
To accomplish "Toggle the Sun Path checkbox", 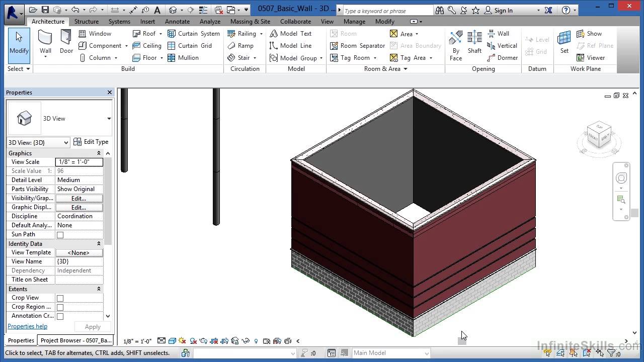I will tap(60, 235).
